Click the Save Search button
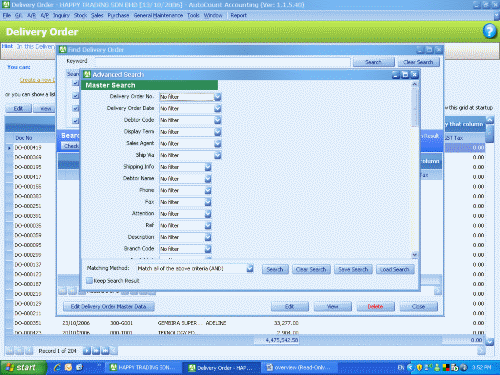Screen dimensions: 500x375 [353, 269]
